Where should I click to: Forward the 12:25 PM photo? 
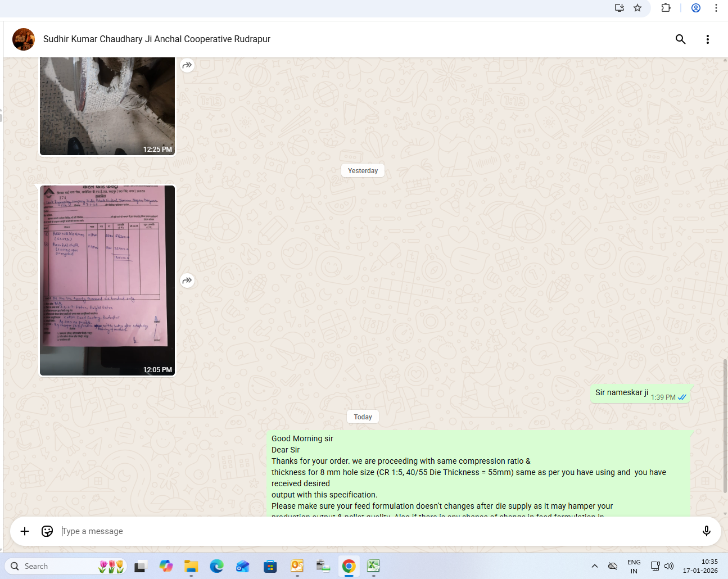(x=187, y=65)
